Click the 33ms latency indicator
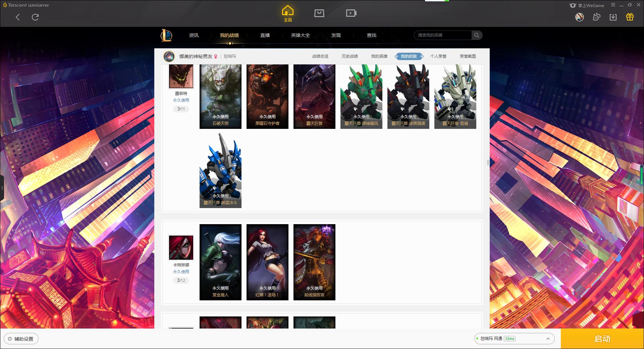This screenshot has width=644, height=349. 509,339
